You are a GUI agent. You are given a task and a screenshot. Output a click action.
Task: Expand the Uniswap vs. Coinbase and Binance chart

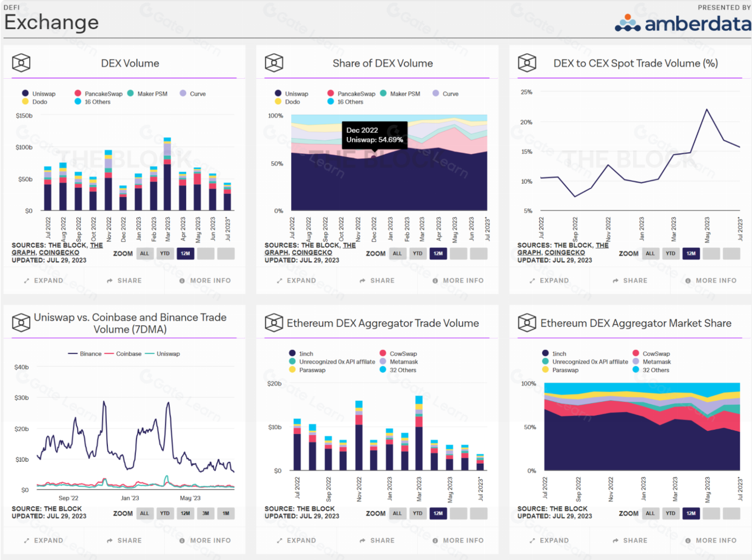tap(43, 541)
